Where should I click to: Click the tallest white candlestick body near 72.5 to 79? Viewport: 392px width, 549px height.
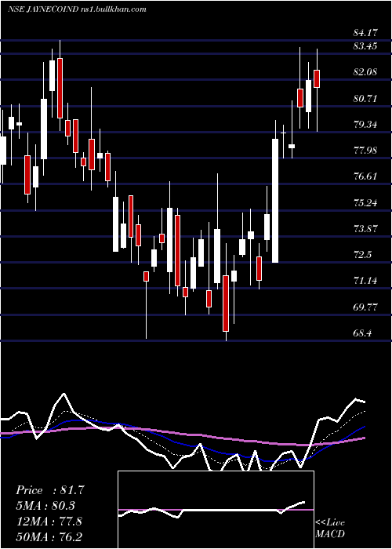click(275, 201)
